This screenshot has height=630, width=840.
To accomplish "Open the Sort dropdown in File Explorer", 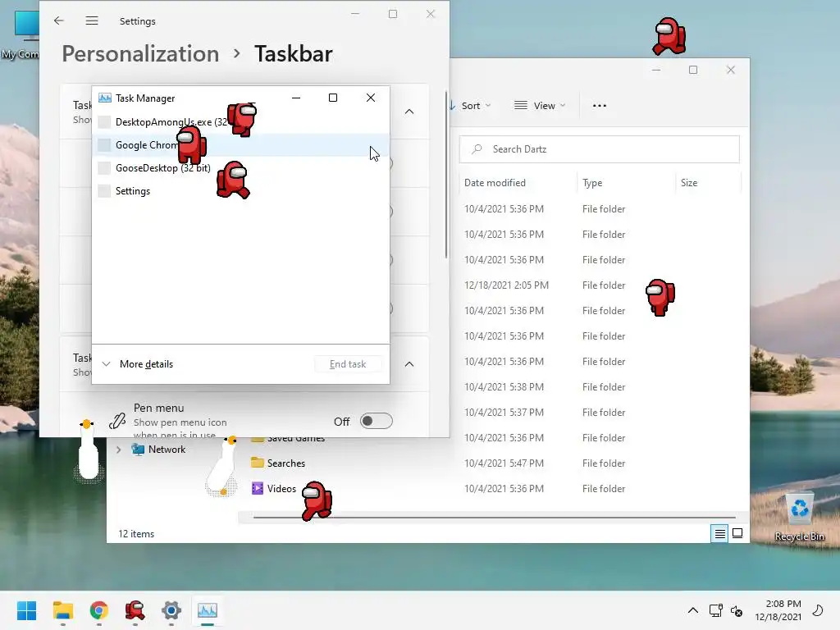I will [470, 106].
